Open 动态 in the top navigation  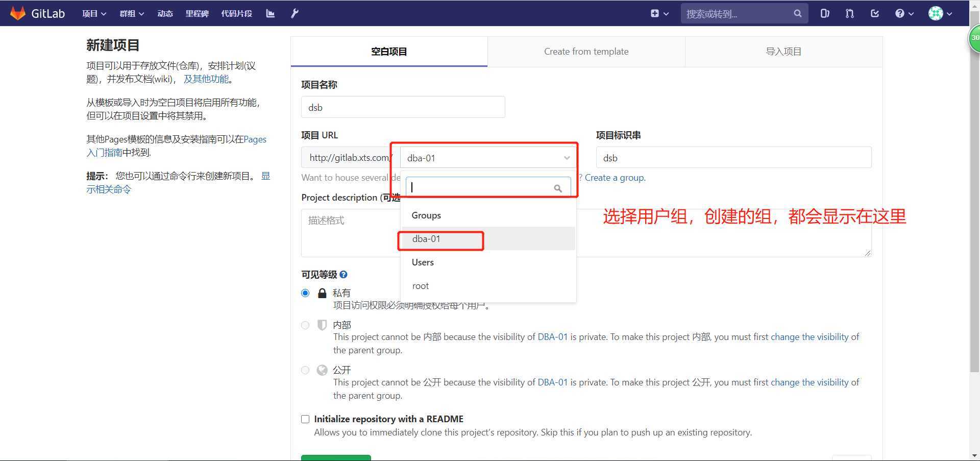(165, 14)
